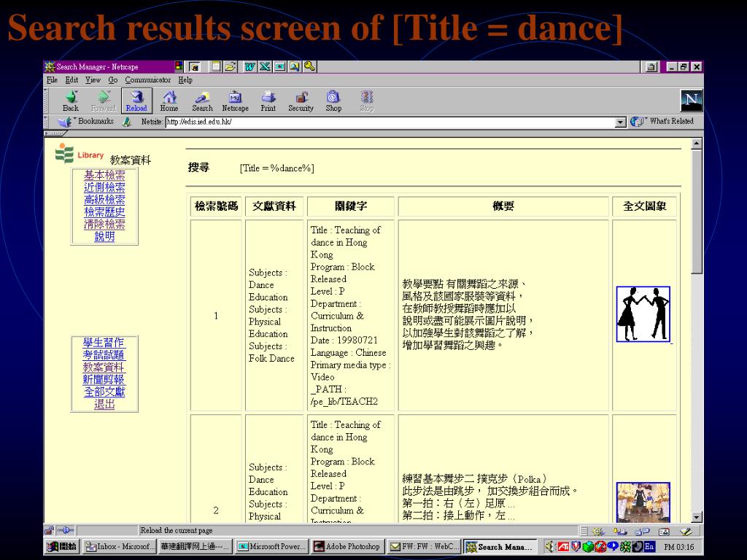Click the 清除檢索 link
The image size is (747, 560).
click(104, 225)
